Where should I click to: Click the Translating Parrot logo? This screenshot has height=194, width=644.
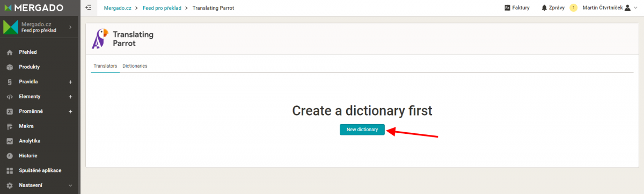123,39
